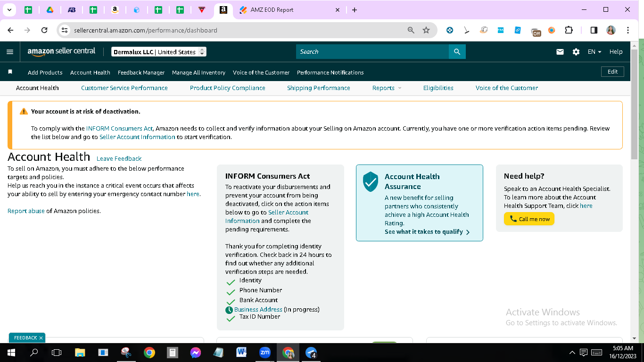Open Feedback Manager from the favorites bar
This screenshot has width=644, height=362.
(141, 73)
